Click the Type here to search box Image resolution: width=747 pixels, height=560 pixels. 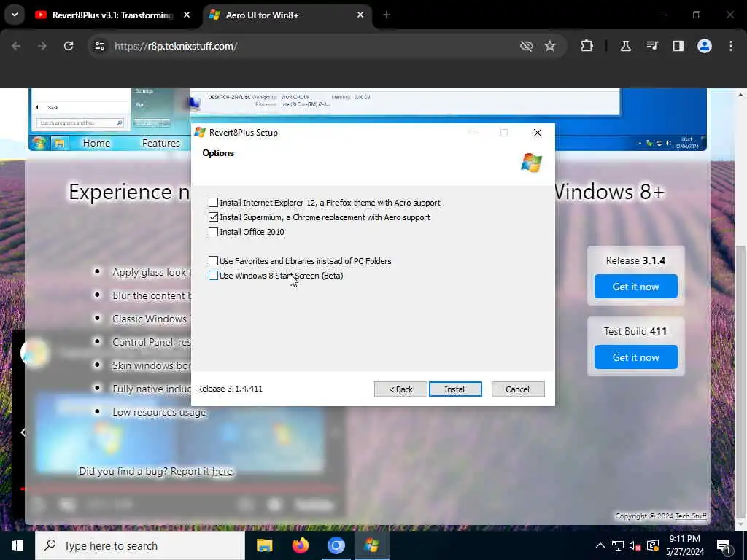pos(140,545)
